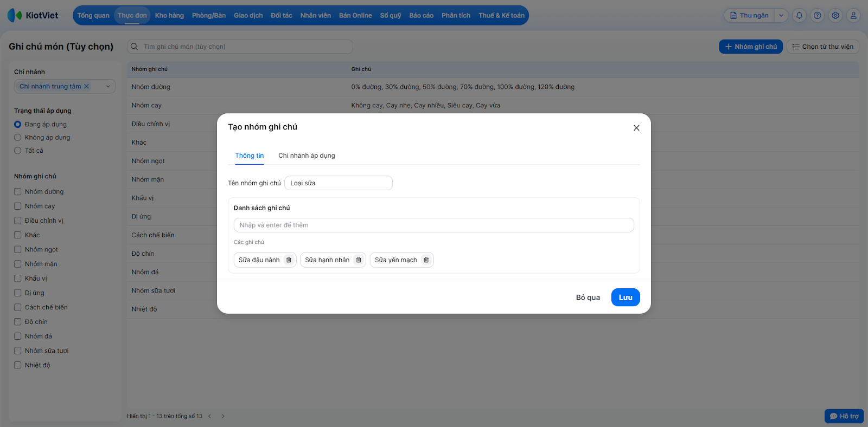Check the Độ chín filter checkbox

[x=18, y=322]
